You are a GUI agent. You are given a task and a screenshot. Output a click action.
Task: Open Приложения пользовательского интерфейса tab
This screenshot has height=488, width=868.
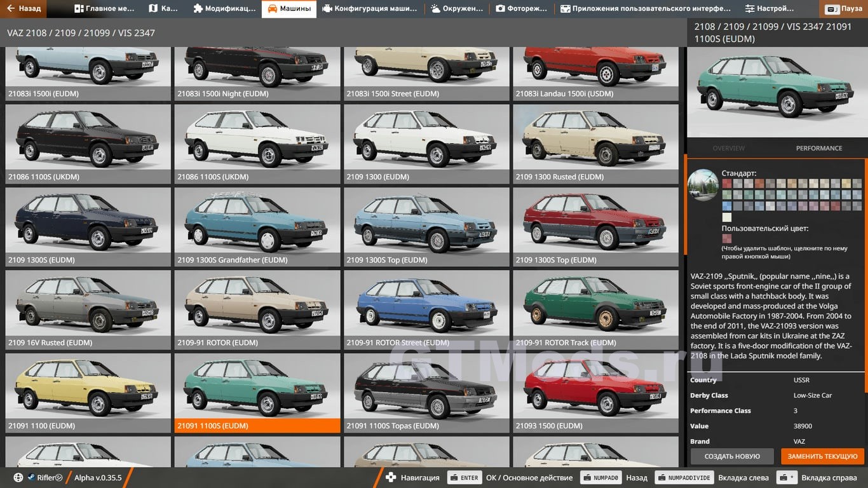coord(645,9)
